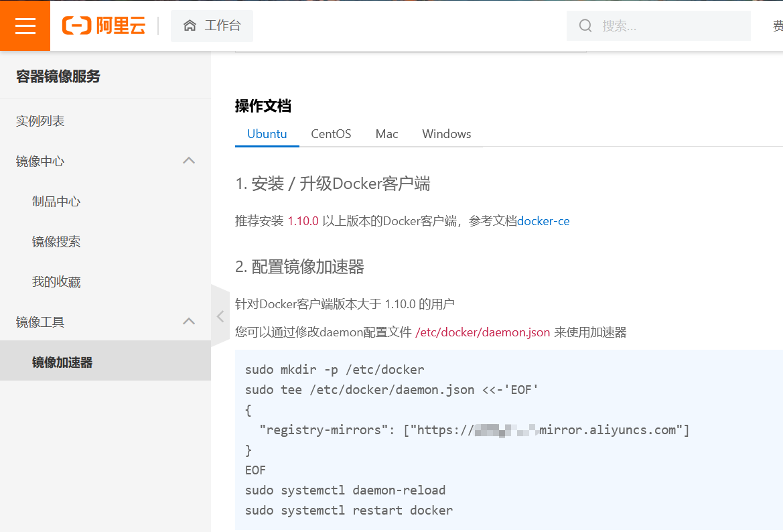Click the sudo systemctl restart docker line
This screenshot has height=532, width=783.
[348, 511]
